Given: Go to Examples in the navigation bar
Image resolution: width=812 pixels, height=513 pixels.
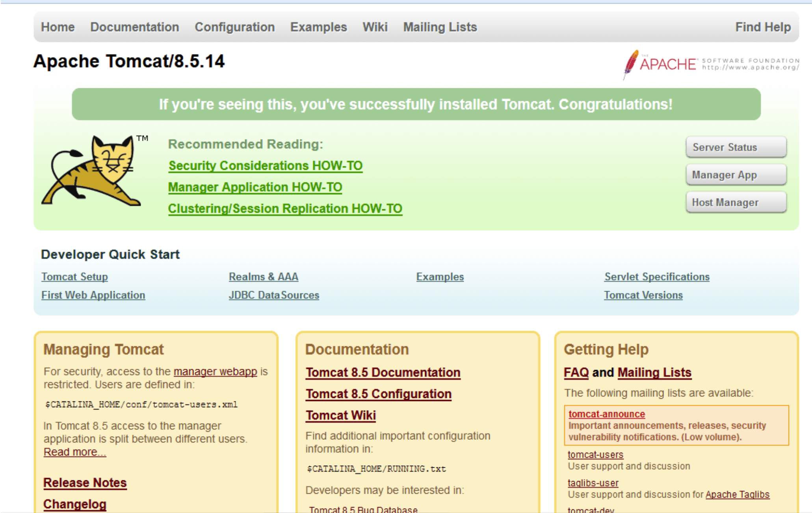Looking at the screenshot, I should point(318,27).
